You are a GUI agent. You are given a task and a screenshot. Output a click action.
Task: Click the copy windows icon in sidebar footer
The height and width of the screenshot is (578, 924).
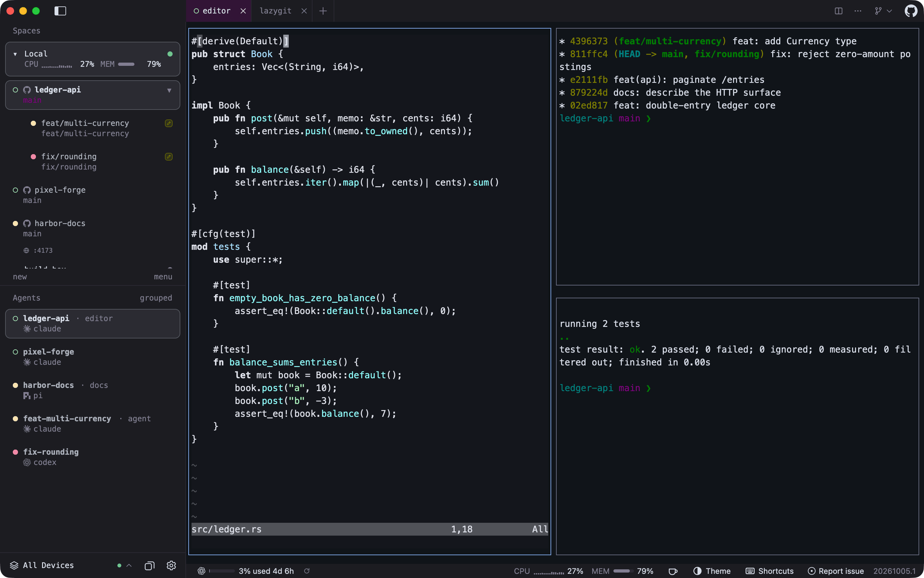click(150, 565)
